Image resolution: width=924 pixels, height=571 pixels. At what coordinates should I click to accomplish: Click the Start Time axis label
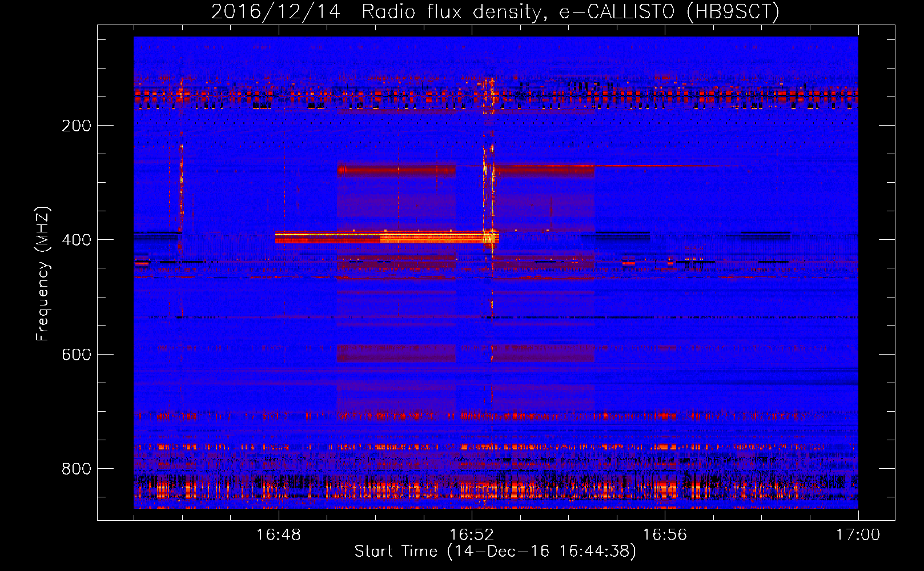tap(495, 552)
